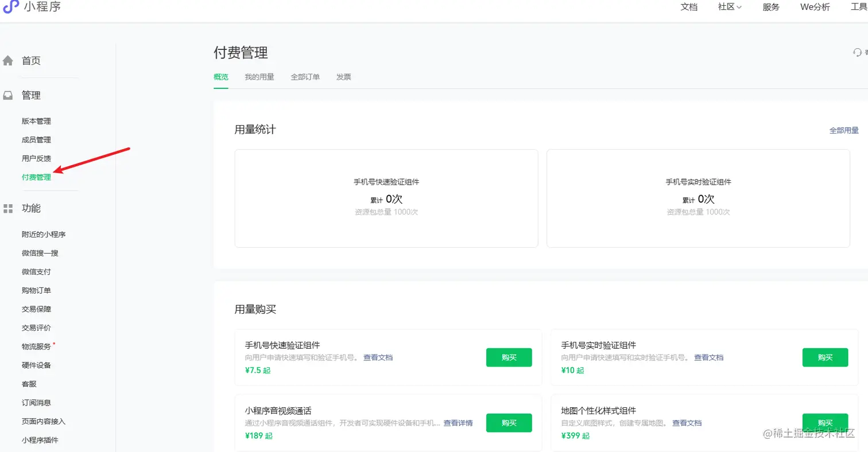The height and width of the screenshot is (452, 868).
Task: Open 硬件设备 in the sidebar
Action: (36, 365)
